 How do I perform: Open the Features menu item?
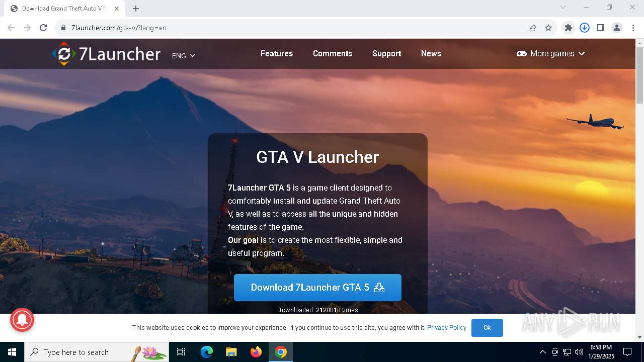277,53
